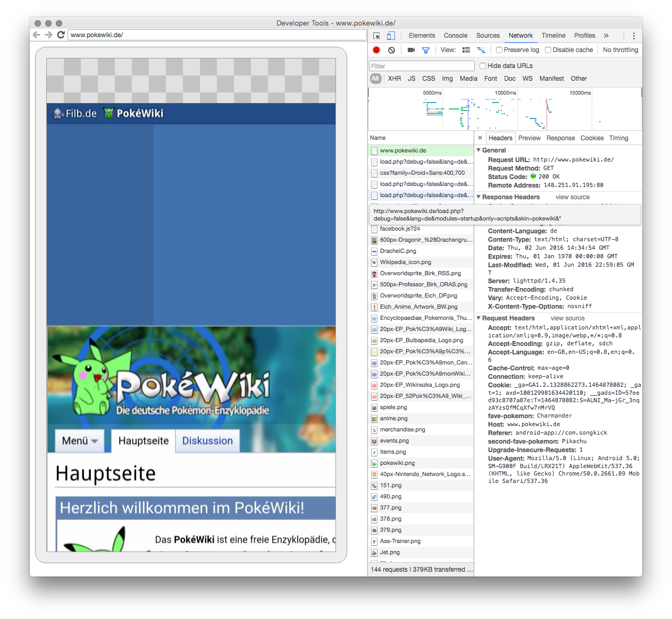
Task: Activate the inspect element picker icon
Action: click(x=376, y=36)
